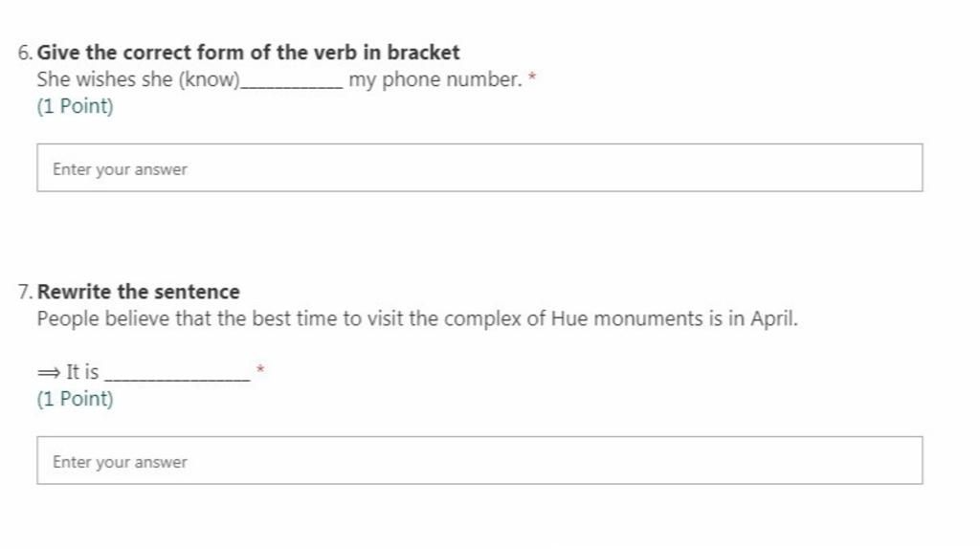Click the '(1 Point)' label under question 6
The height and width of the screenshot is (549, 980).
click(75, 106)
